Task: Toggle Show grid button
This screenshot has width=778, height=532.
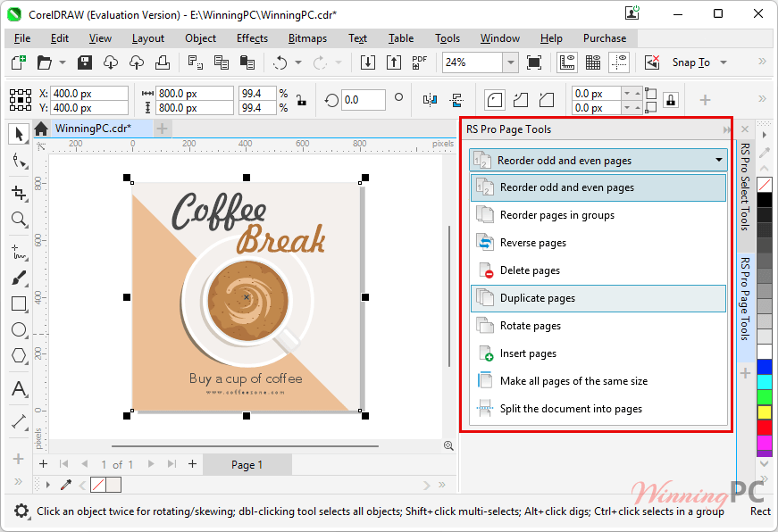Action: (x=593, y=62)
